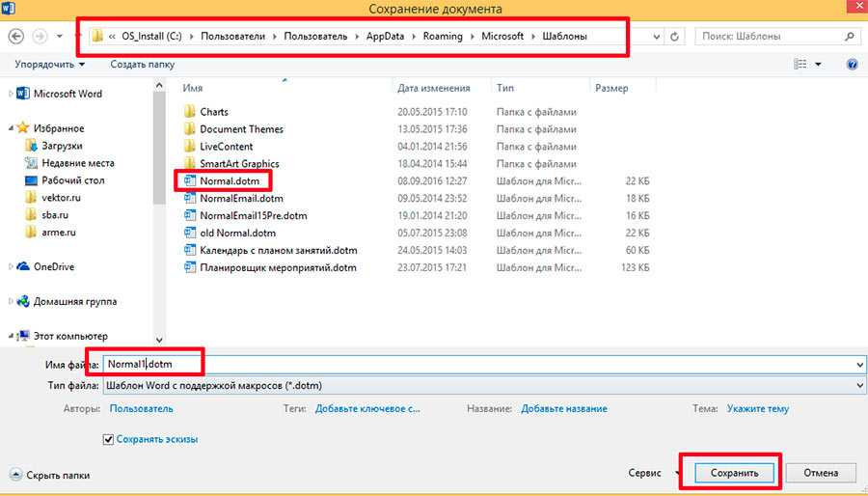The image size is (868, 496).
Task: Click Скрыть папки to collapse folders
Action: (55, 475)
